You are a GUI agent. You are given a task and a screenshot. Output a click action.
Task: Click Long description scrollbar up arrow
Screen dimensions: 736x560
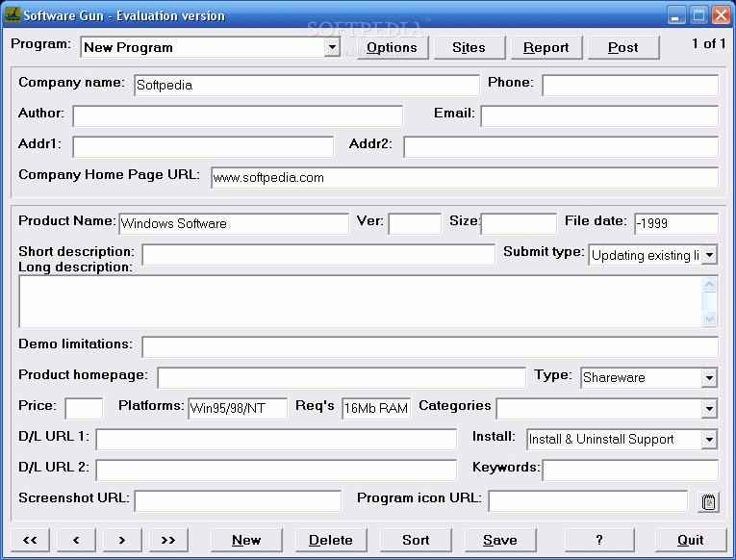click(x=709, y=284)
